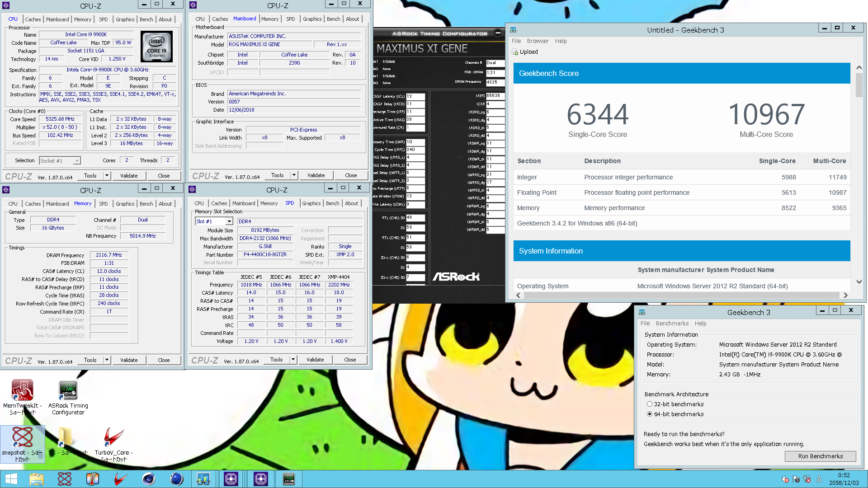Expand Tools arrow in CPU-Z Memory window
Screen dimensions: 868x488
tap(107, 360)
